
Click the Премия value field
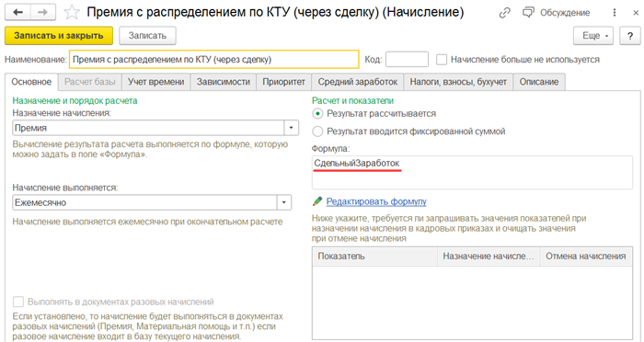tap(148, 128)
